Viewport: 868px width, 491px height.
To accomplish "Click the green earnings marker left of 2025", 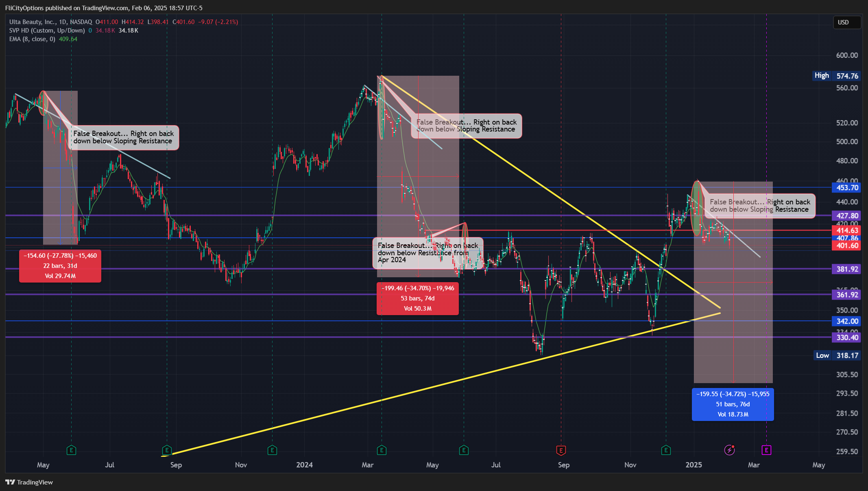I will click(666, 450).
